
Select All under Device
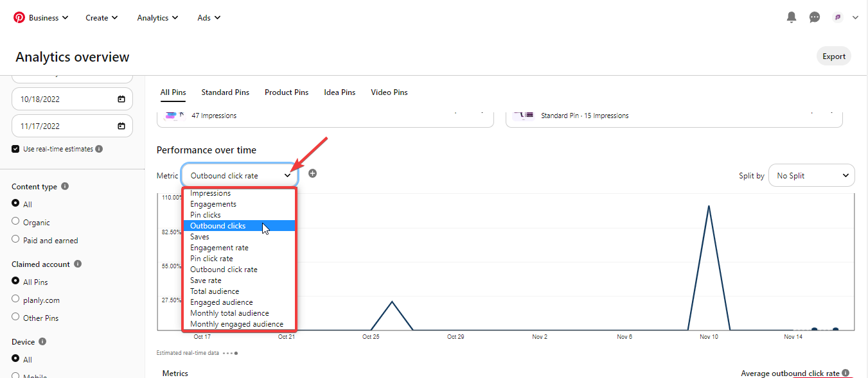click(15, 359)
